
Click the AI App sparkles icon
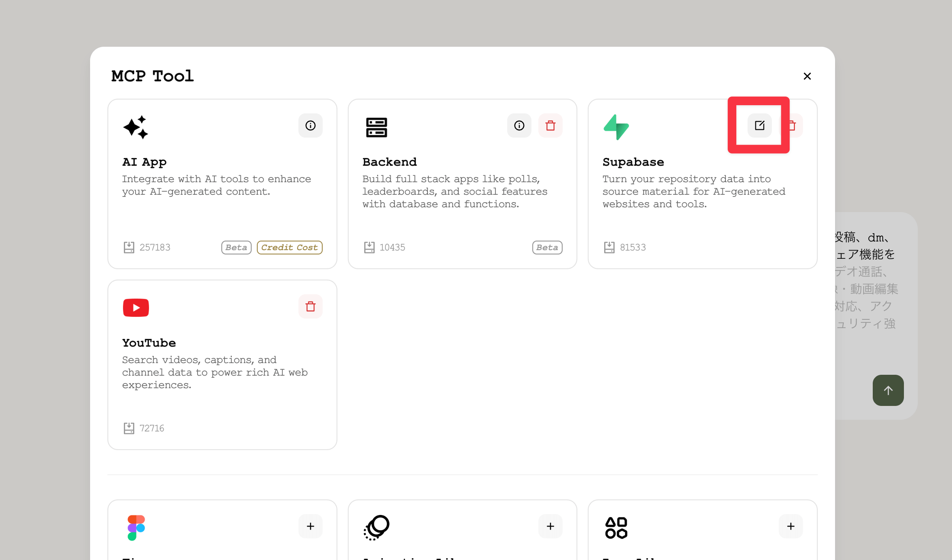click(x=136, y=127)
